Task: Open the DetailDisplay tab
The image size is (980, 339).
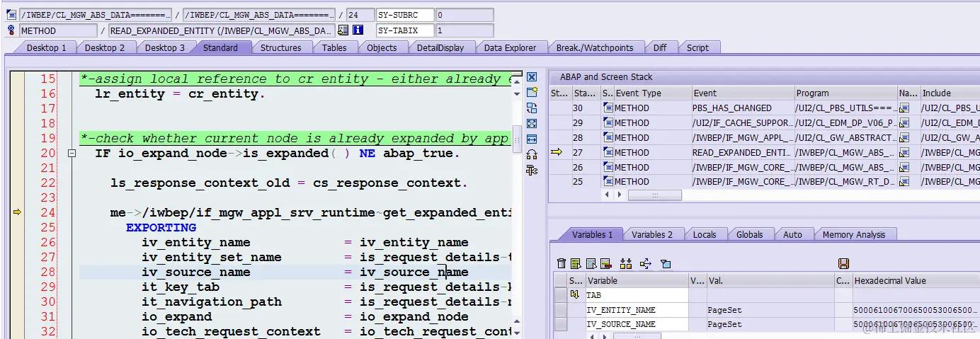Action: (440, 47)
